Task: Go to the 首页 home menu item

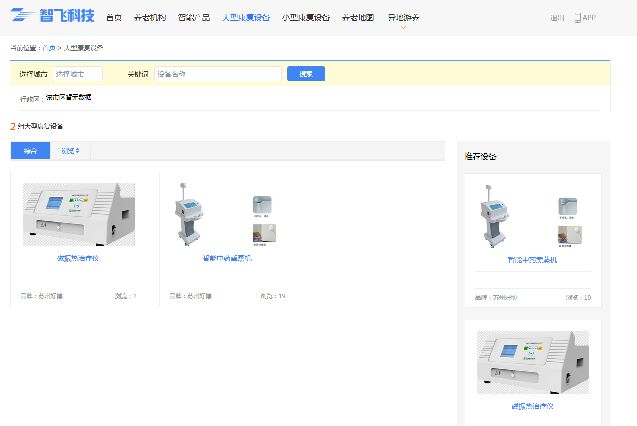Action: point(114,18)
